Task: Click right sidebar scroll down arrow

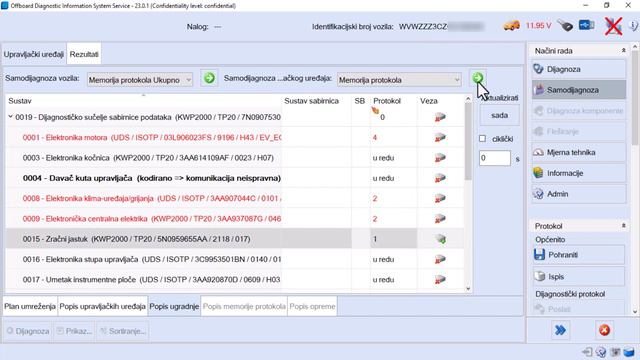Action: 635,312
